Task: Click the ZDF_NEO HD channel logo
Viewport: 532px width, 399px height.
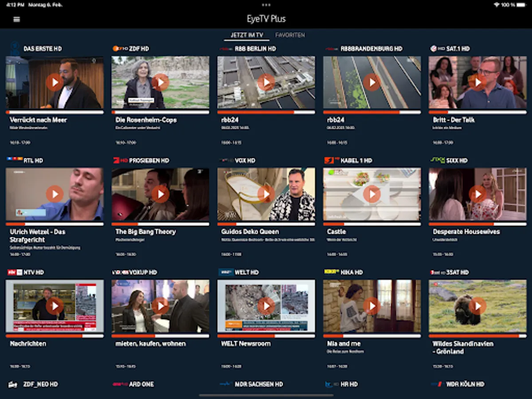Action: coord(13,384)
